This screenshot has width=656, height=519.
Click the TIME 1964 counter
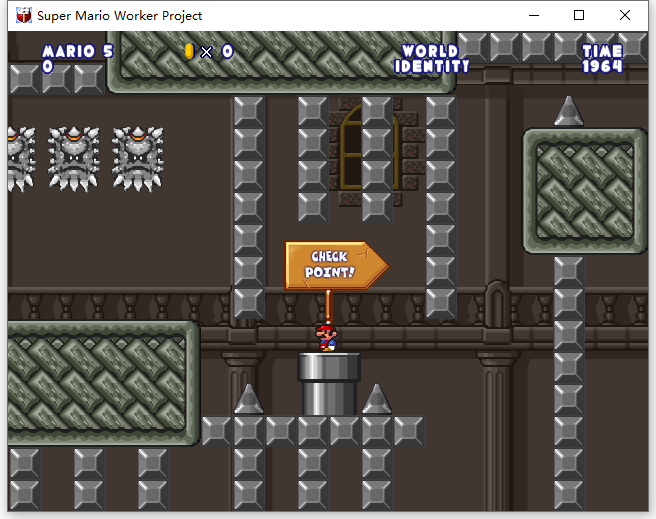(x=602, y=59)
